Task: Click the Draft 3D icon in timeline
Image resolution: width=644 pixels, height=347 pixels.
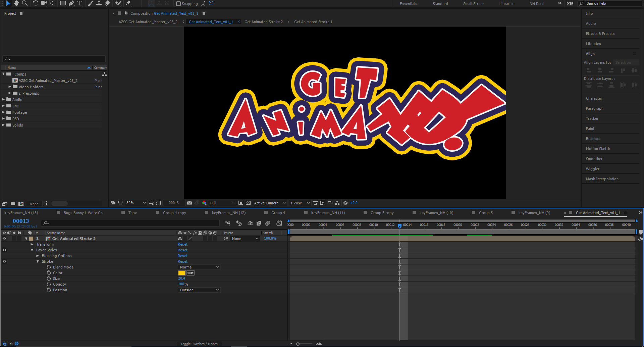Action: click(x=239, y=223)
